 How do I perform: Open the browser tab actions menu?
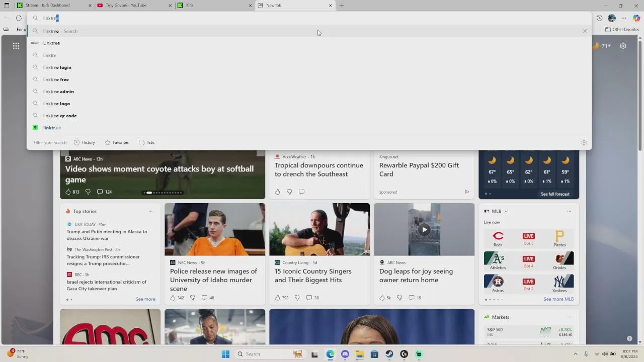coord(7,6)
